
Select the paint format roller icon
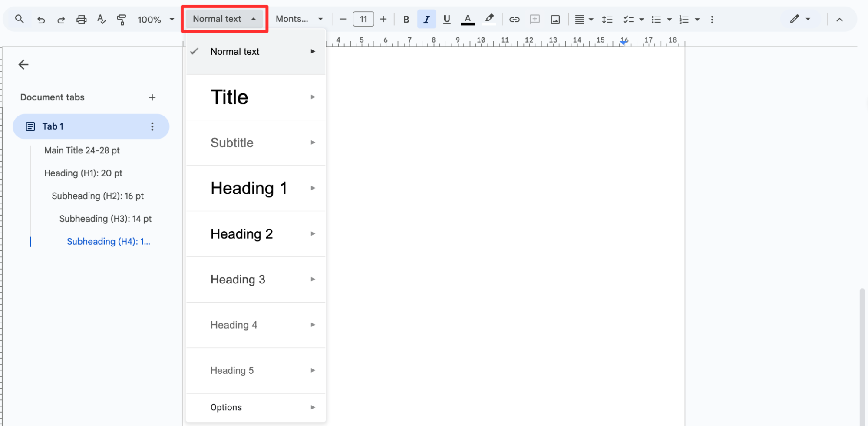click(x=121, y=20)
